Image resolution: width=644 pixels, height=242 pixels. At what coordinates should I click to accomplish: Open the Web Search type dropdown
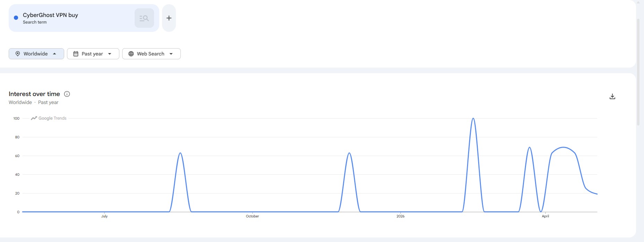tap(151, 54)
